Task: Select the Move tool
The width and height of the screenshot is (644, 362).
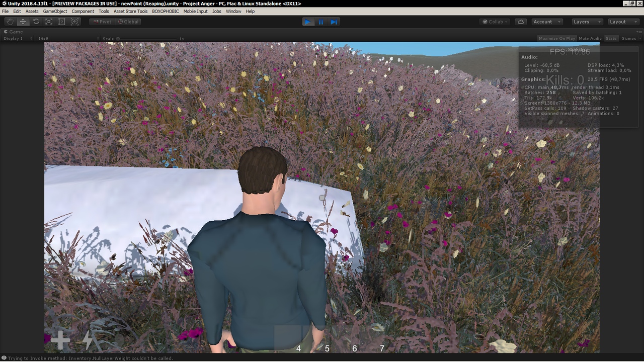Action: click(x=23, y=22)
